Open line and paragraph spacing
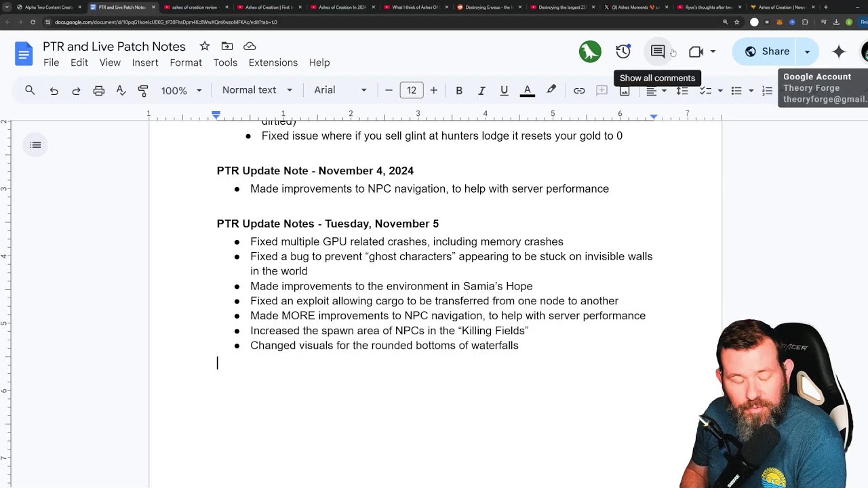 pyautogui.click(x=682, y=91)
